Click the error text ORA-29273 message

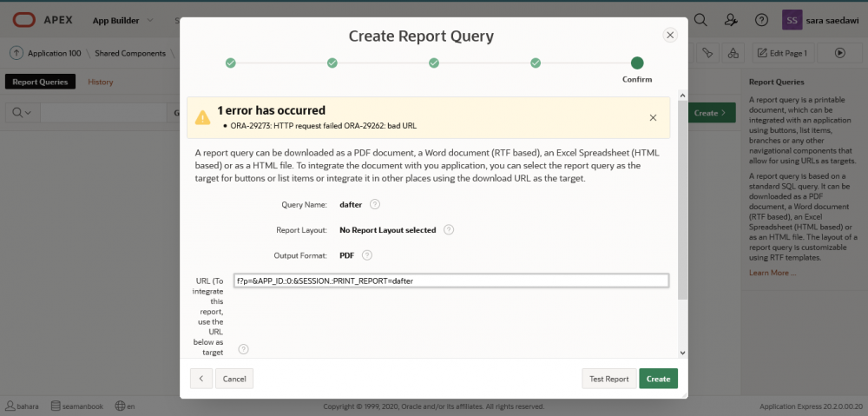pos(323,126)
